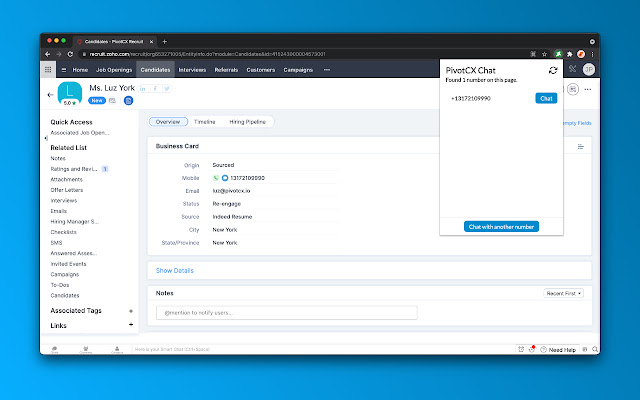Image resolution: width=640 pixels, height=400 pixels.
Task: Open the Interviews module
Action: [192, 70]
